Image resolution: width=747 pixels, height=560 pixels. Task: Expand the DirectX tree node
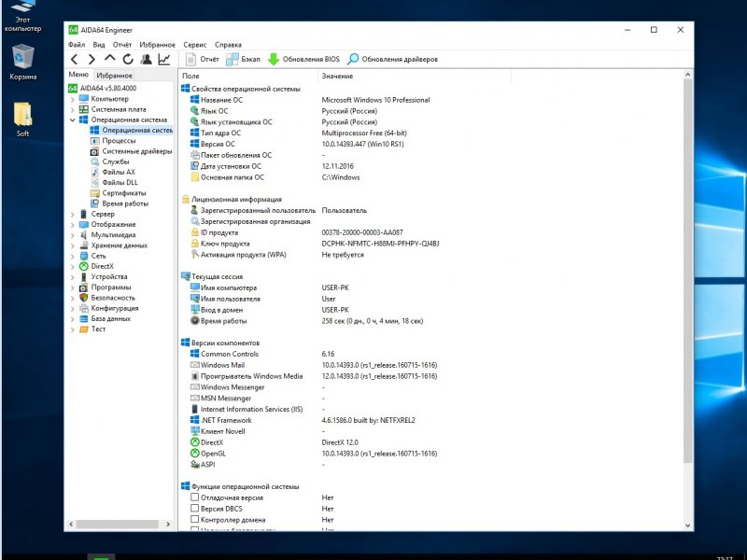coord(73,267)
